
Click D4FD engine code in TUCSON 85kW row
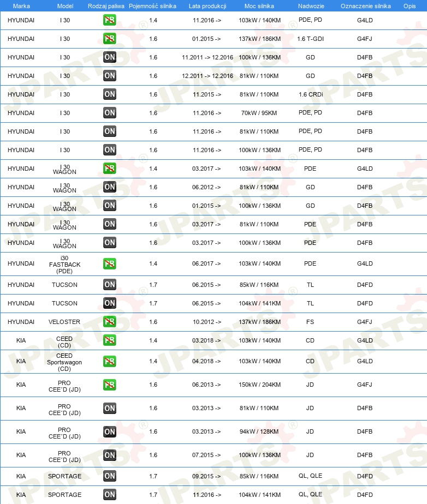(365, 285)
